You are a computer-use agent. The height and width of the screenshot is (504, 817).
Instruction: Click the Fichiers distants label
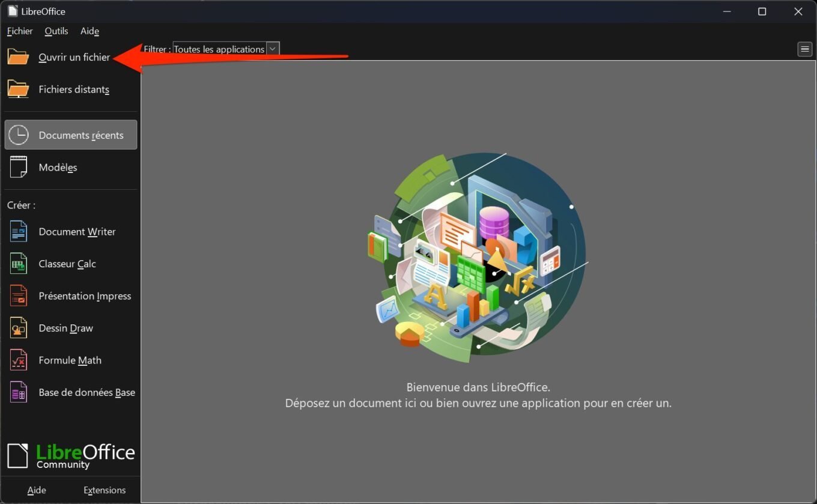tap(74, 90)
